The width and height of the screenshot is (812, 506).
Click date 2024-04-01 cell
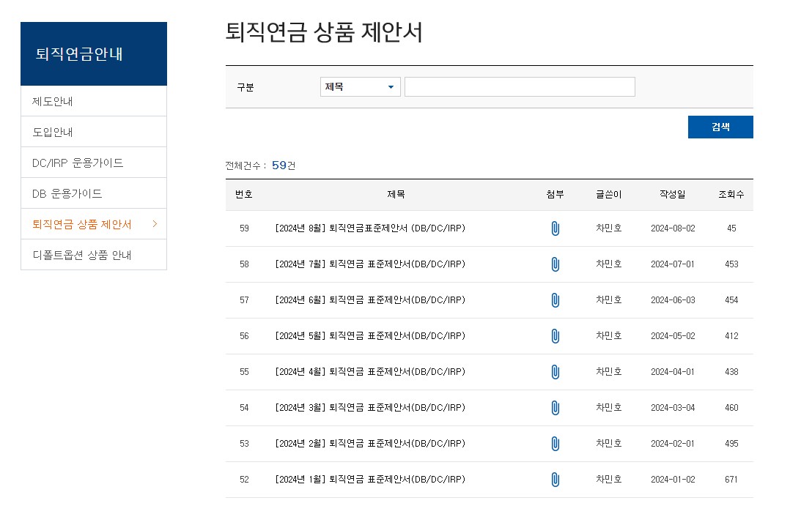673,371
